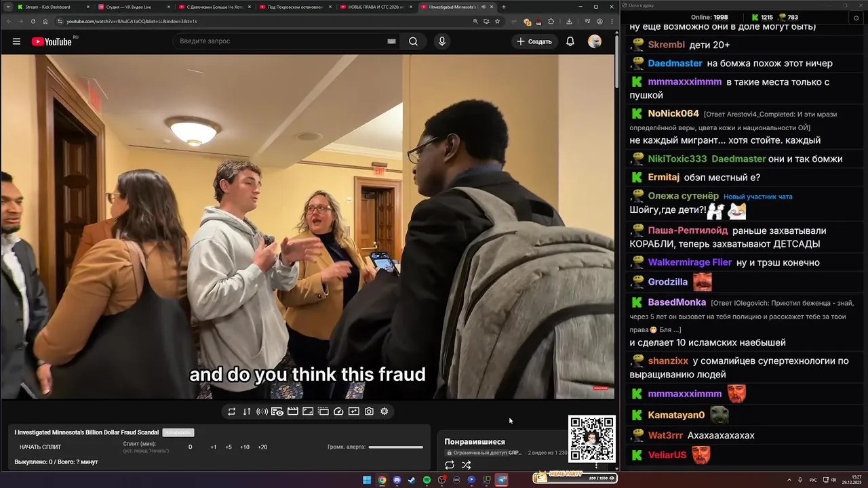Viewport: 868px width, 488px height.
Task: Open Chrome from the taskbar
Action: (x=382, y=480)
